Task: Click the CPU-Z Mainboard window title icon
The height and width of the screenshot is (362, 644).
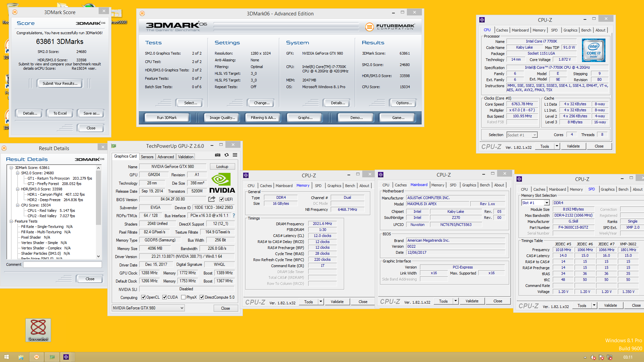Action: (381, 175)
